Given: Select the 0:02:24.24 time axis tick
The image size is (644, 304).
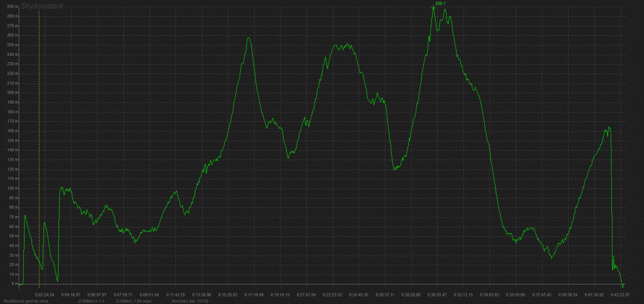Looking at the screenshot, I should 45,293.
